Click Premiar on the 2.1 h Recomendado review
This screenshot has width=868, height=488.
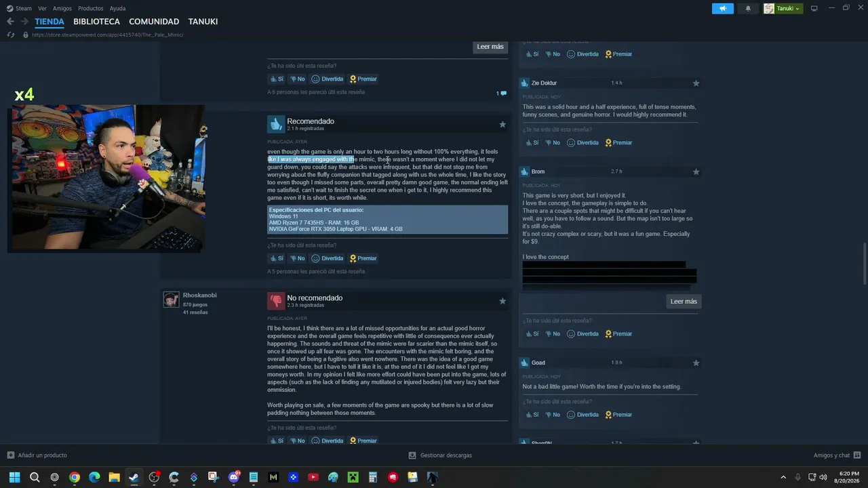tap(363, 258)
